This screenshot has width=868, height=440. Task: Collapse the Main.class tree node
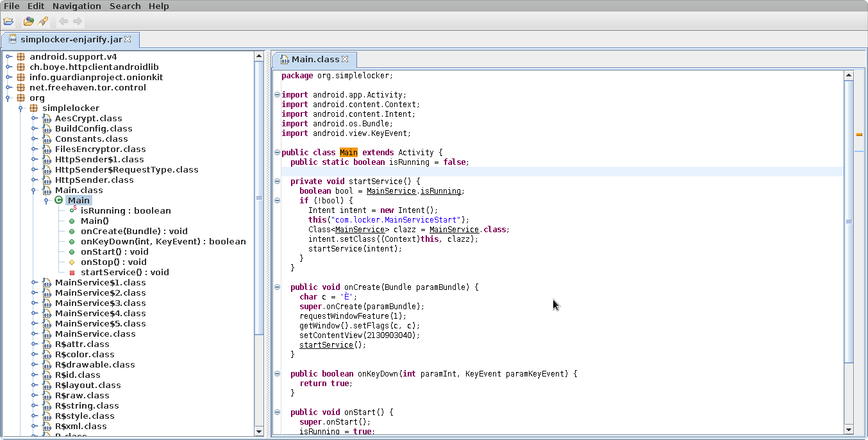(x=34, y=190)
